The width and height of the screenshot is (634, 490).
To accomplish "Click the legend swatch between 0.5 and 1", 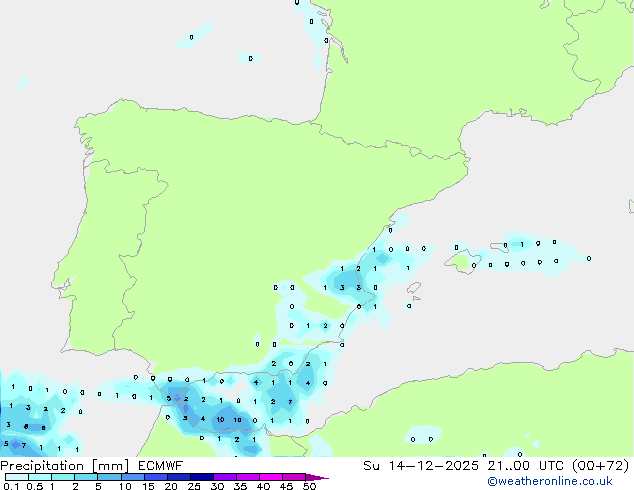I will [x=40, y=477].
